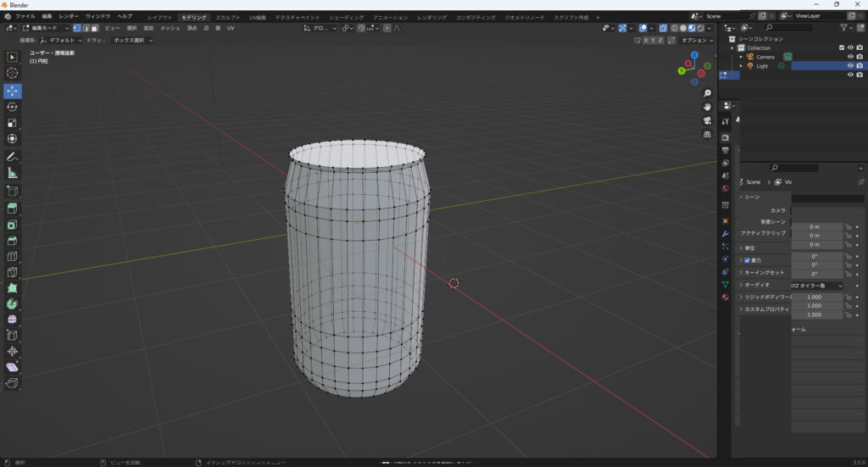Viewport: 868px width, 467px height.
Task: Click the viewport pan hand icon
Action: tap(707, 107)
